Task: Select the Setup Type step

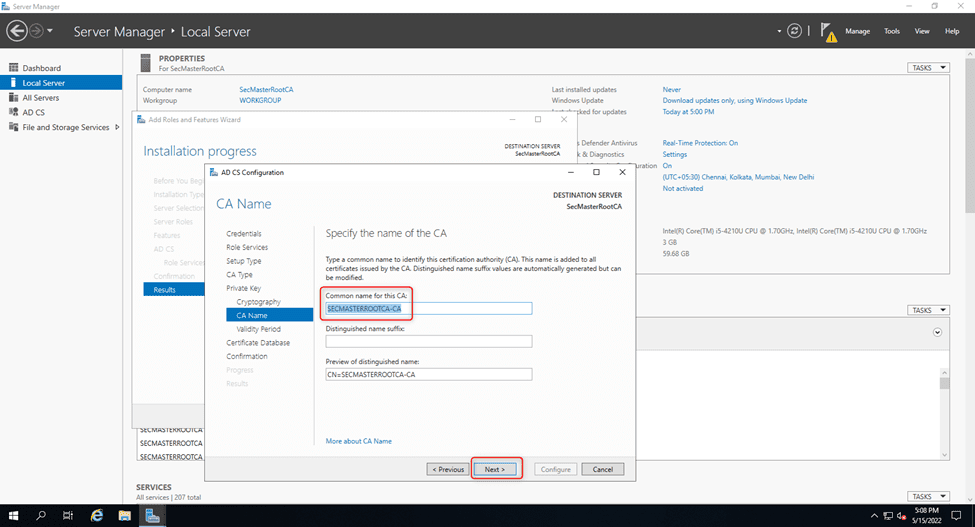Action: pyautogui.click(x=244, y=261)
